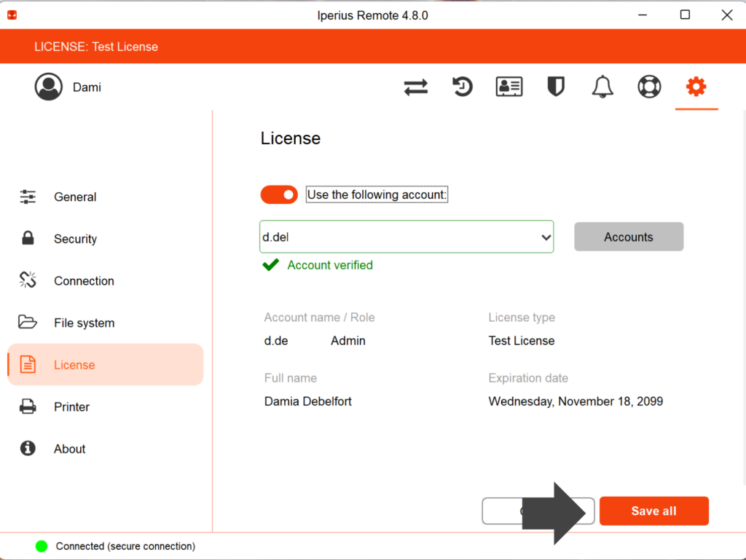The image size is (746, 560).
Task: Open General settings section
Action: pyautogui.click(x=75, y=197)
